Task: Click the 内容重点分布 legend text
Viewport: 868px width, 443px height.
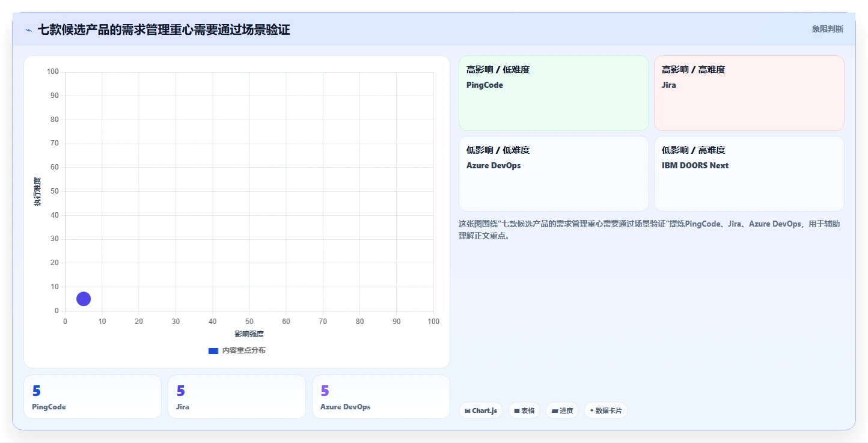Action: (x=243, y=350)
